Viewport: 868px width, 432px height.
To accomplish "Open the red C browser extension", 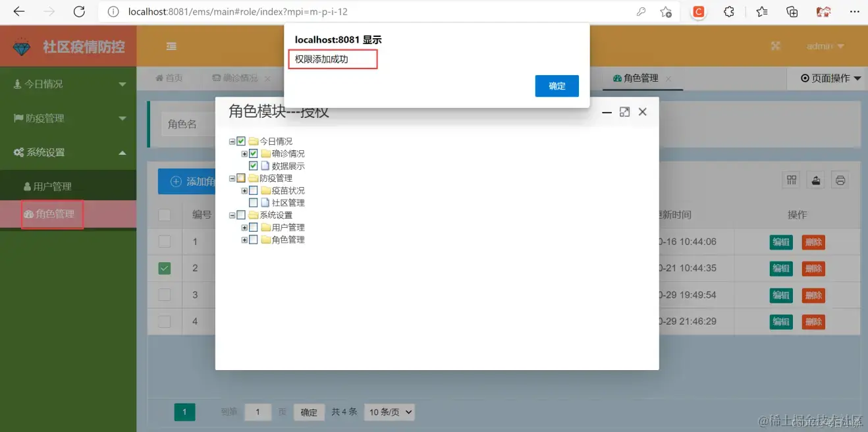I will click(699, 11).
